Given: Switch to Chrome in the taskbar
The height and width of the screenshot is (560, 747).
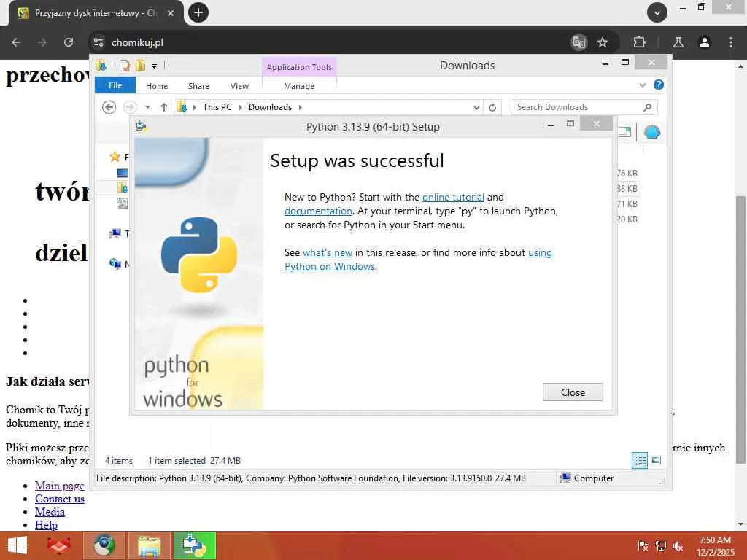Looking at the screenshot, I should click(x=104, y=545).
